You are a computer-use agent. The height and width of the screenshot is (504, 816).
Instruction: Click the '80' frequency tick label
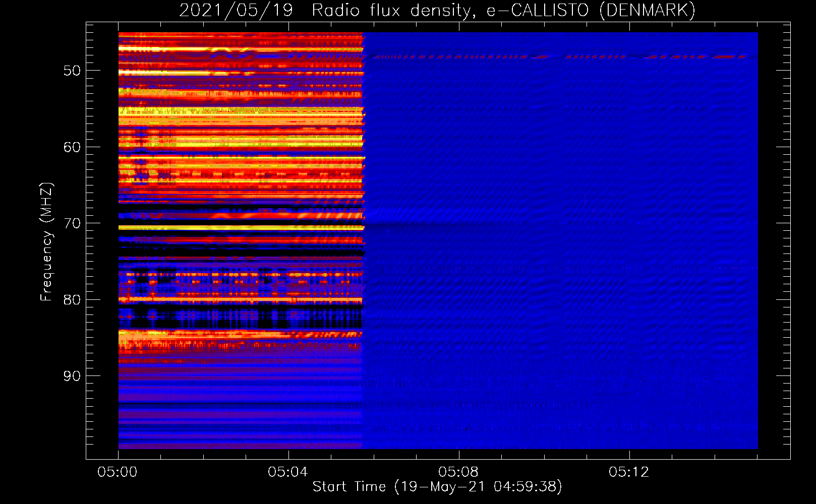click(72, 300)
